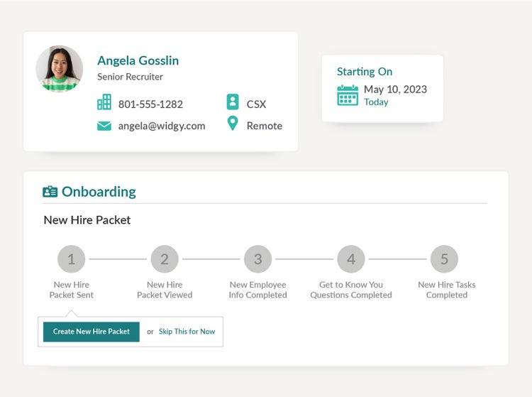Click the Starting On calendar icon
The height and width of the screenshot is (397, 532).
click(348, 95)
